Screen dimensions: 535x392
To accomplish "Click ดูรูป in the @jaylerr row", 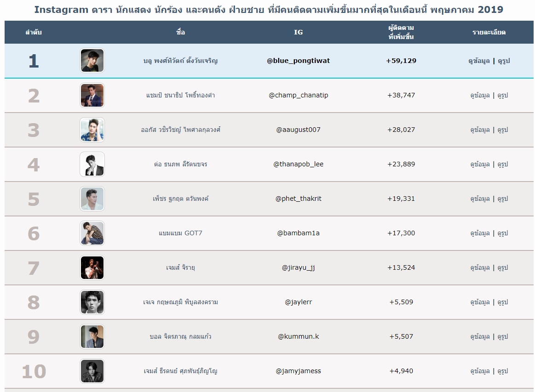I will [x=503, y=302].
